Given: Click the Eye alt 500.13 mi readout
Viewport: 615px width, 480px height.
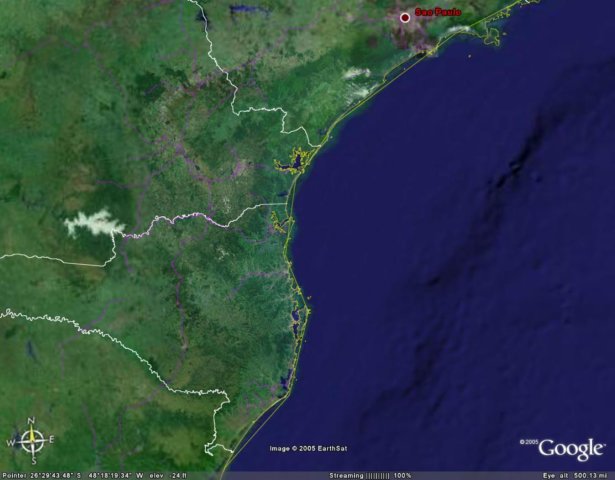Looking at the screenshot, I should click(x=574, y=476).
